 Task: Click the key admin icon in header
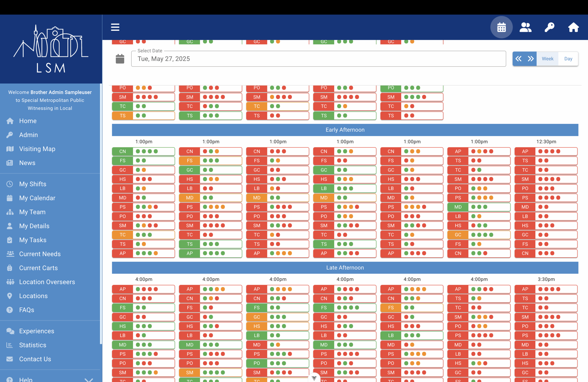click(x=549, y=27)
